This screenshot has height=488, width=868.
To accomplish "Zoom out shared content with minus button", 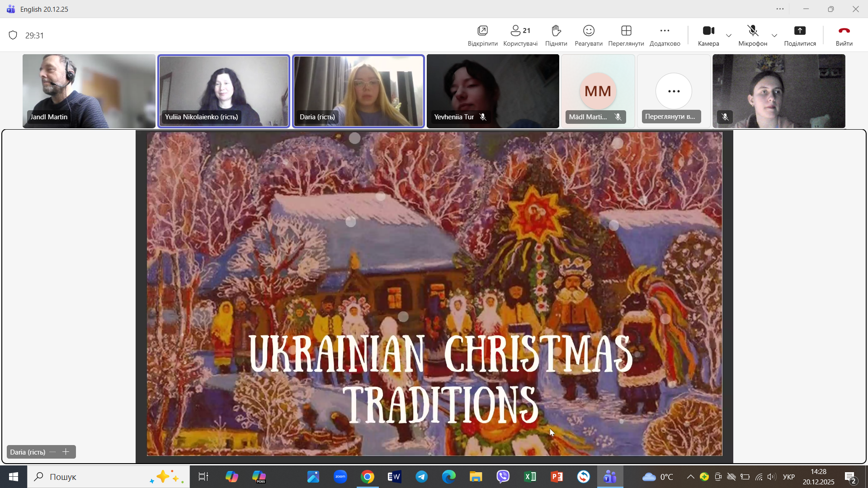I will 53,452.
